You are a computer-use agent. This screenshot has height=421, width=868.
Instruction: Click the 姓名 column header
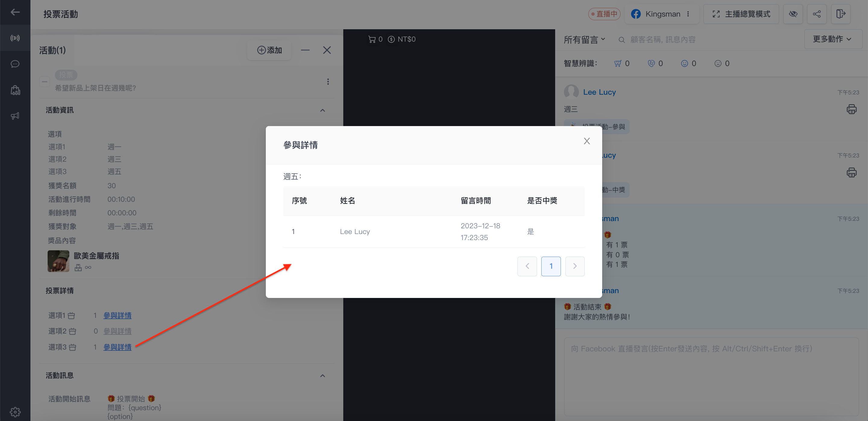click(x=348, y=201)
